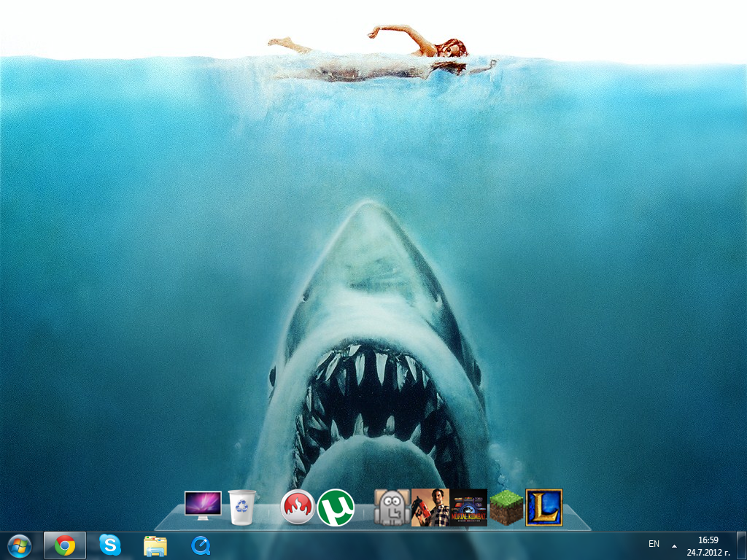
Task: Launch QuickTime Player from taskbar
Action: tap(201, 545)
